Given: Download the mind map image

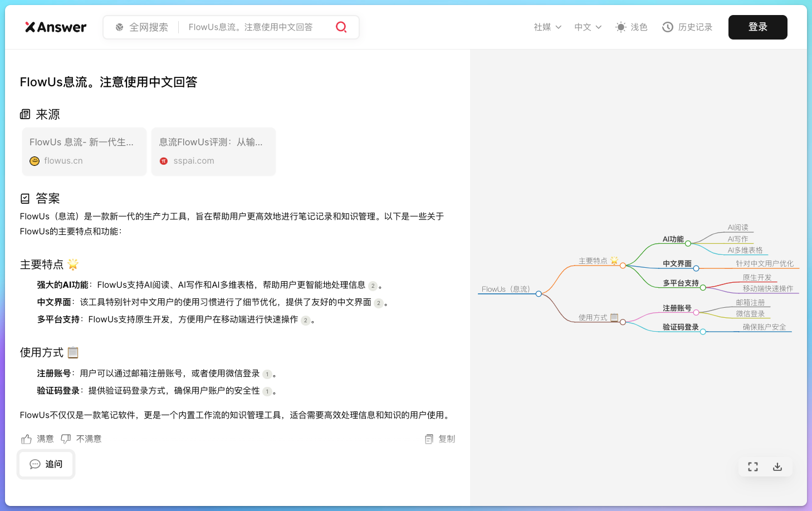Looking at the screenshot, I should click(x=777, y=467).
